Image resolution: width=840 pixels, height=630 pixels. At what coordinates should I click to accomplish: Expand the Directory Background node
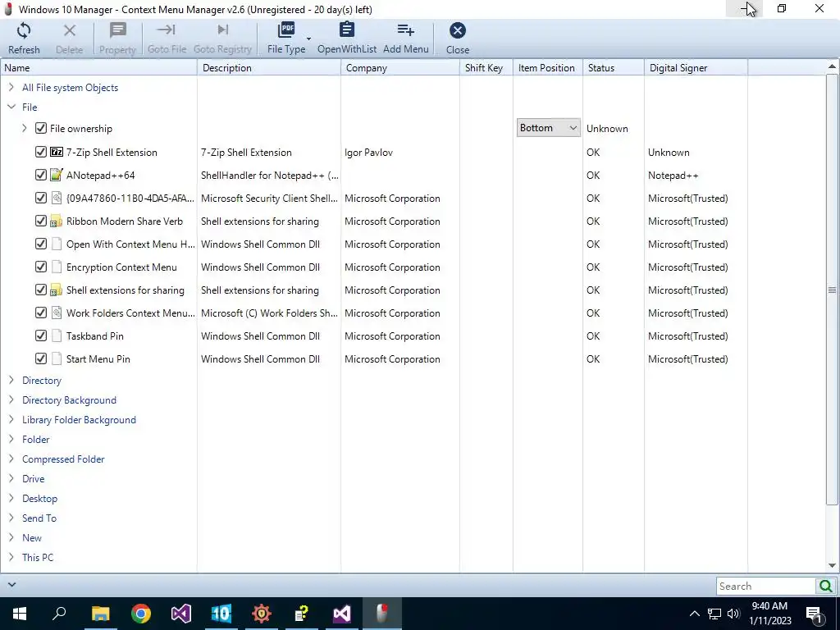click(x=11, y=400)
